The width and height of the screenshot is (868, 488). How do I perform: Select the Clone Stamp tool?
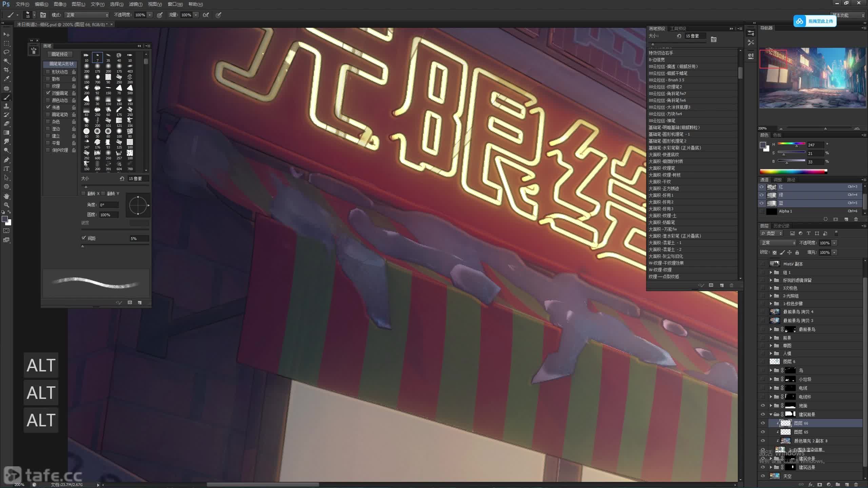click(x=6, y=106)
